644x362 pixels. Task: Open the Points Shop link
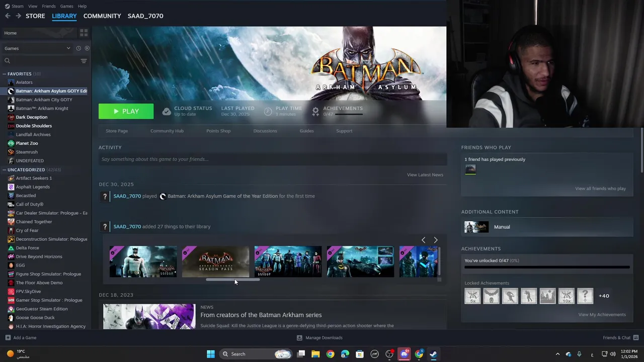218,131
